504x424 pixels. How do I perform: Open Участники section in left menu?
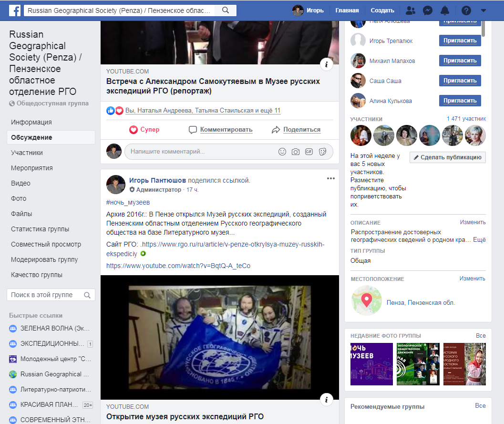point(27,153)
